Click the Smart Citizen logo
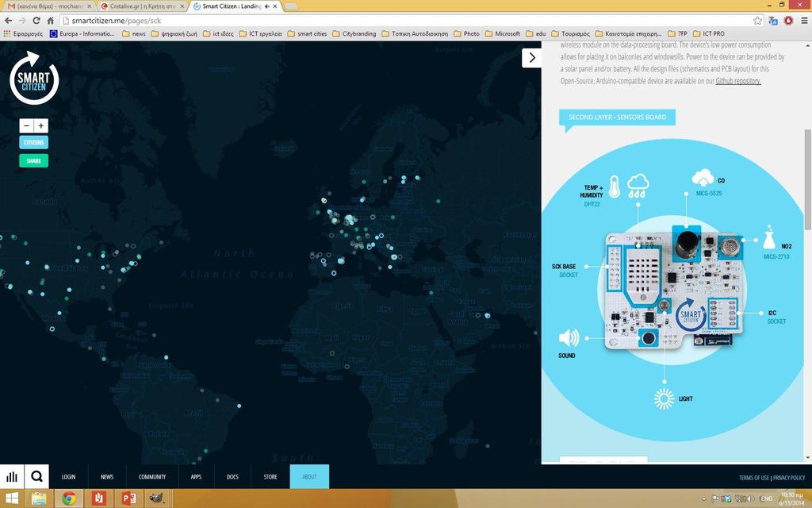The height and width of the screenshot is (508, 812). point(34,78)
